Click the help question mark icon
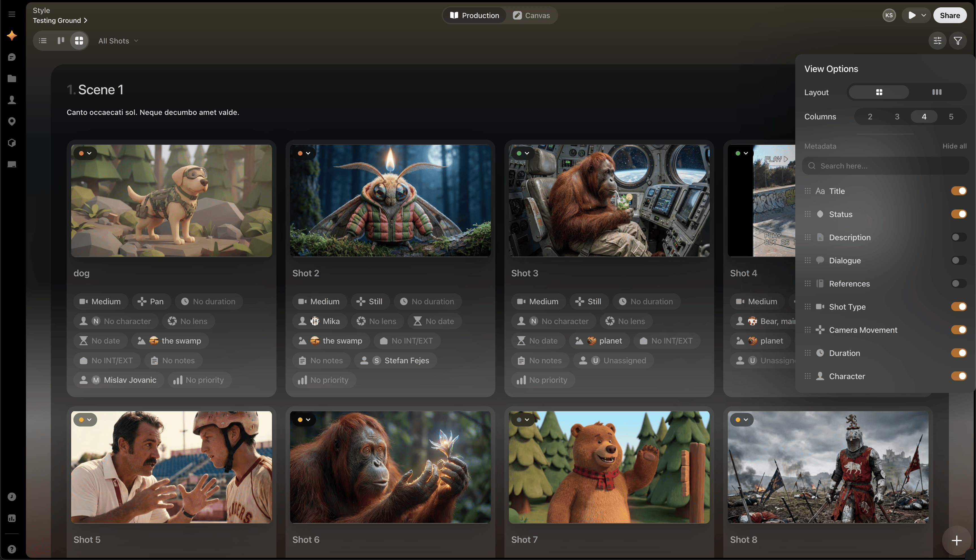This screenshot has height=560, width=976. (x=12, y=549)
